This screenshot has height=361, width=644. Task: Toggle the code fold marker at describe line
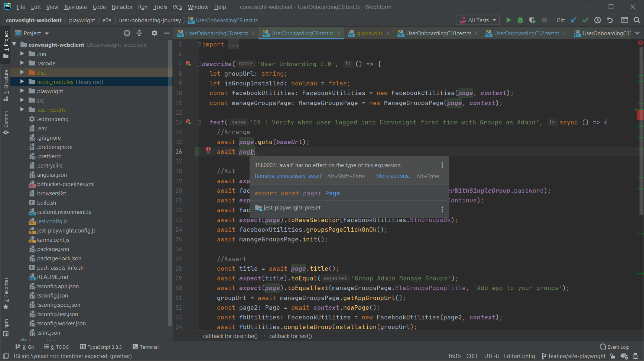(x=199, y=64)
